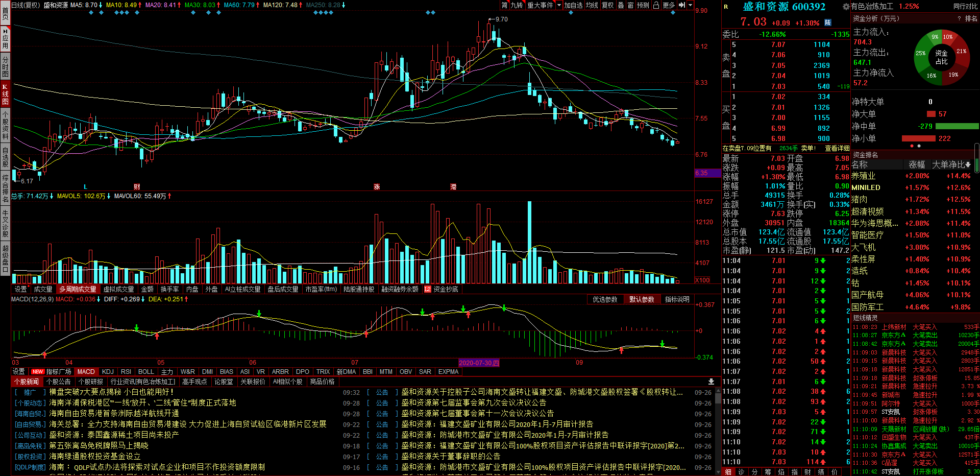Click the 2020-07-30 date marker on timeline
The image size is (980, 476).
tap(479, 363)
